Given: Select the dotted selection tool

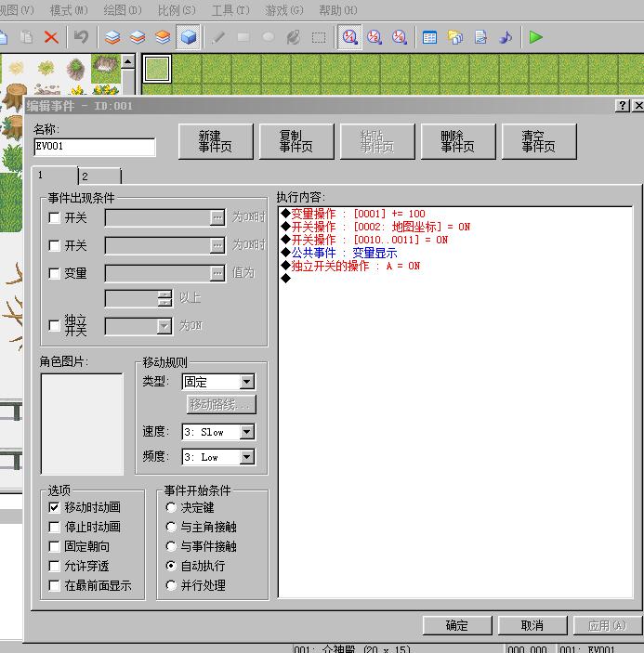Looking at the screenshot, I should click(x=319, y=37).
